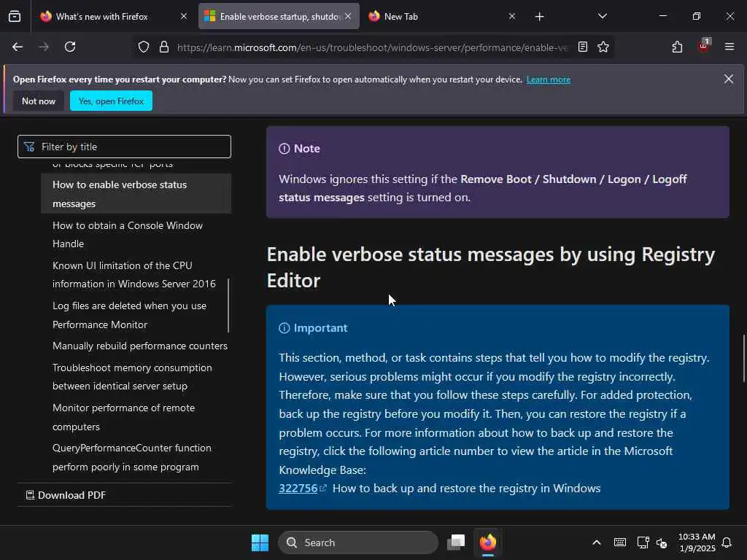Image resolution: width=747 pixels, height=560 pixels.
Task: Close the What's new with Firefox tab
Action: point(183,16)
